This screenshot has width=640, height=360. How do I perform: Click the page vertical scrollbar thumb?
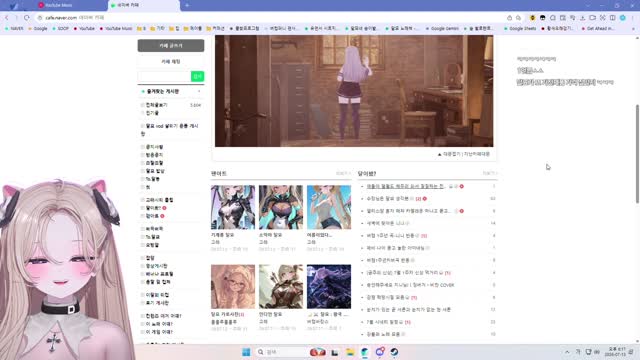point(637,153)
